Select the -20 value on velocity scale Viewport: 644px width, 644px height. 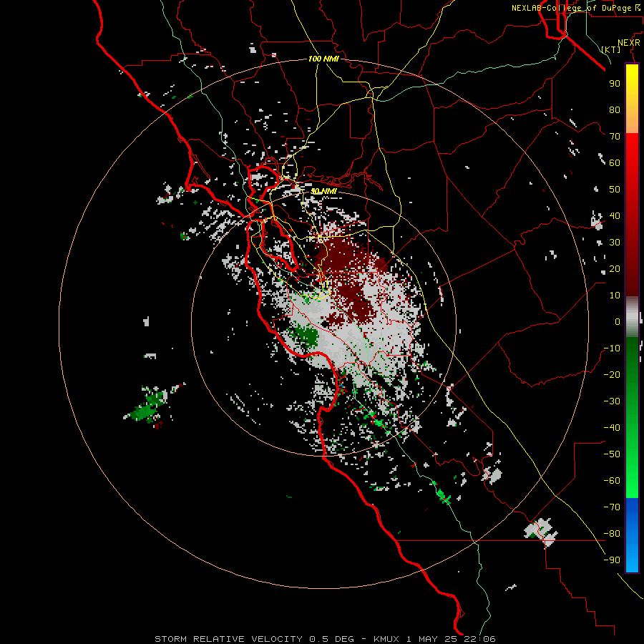tap(612, 374)
